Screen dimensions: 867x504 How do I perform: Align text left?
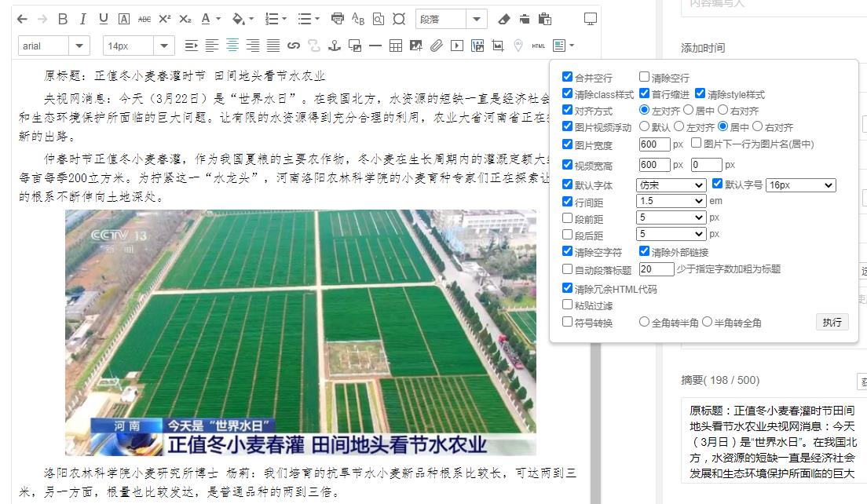point(212,46)
